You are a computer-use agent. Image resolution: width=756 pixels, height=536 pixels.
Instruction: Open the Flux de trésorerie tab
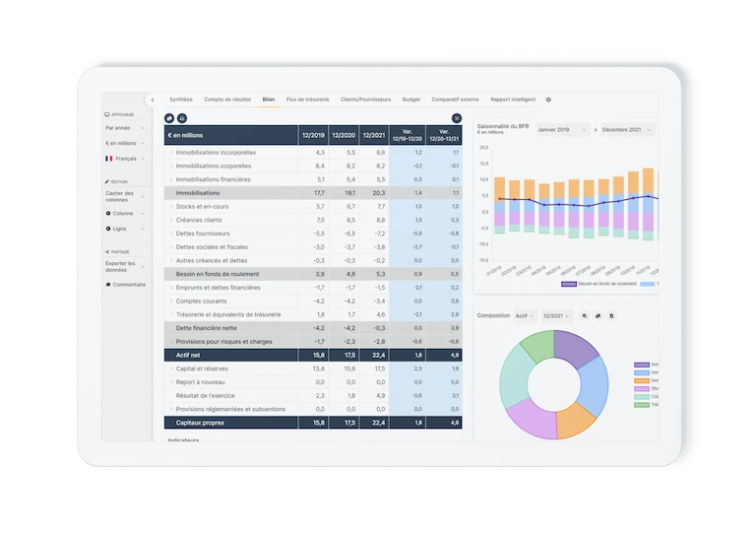(x=308, y=100)
